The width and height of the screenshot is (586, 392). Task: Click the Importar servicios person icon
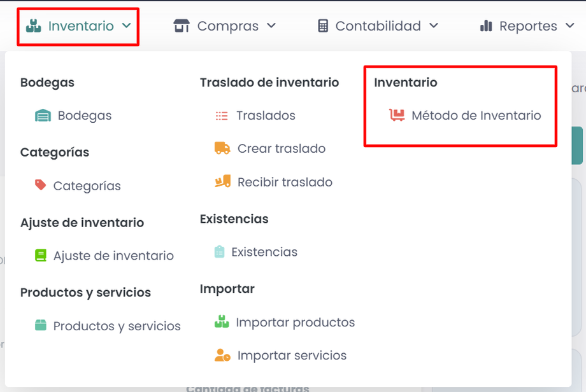222,355
